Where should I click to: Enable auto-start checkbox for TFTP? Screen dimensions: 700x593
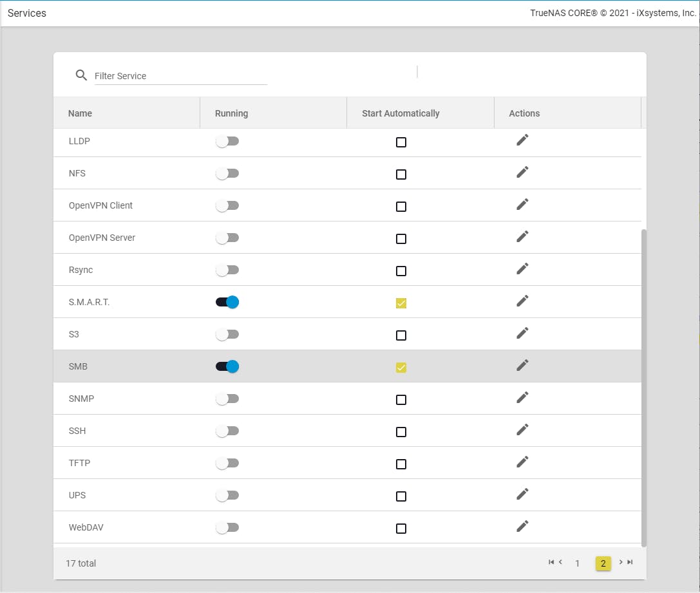point(401,464)
